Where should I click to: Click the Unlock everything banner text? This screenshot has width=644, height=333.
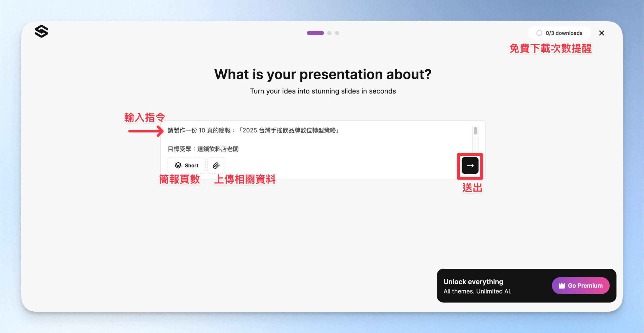(x=473, y=282)
